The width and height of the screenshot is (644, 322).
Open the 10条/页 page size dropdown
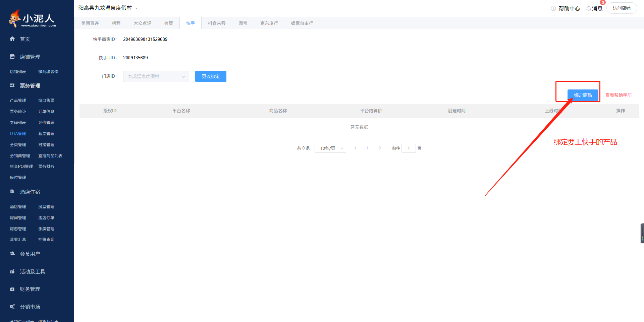(x=330, y=148)
